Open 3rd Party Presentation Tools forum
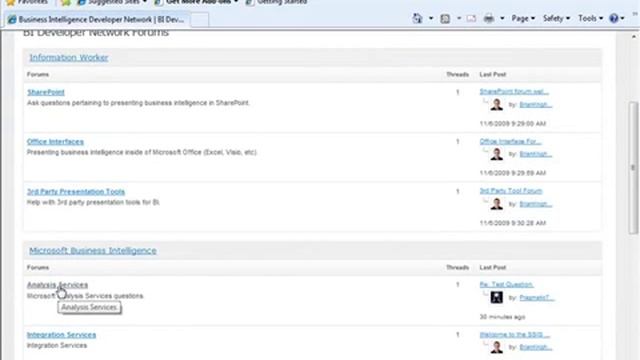This screenshot has height=360, width=640. [x=76, y=191]
